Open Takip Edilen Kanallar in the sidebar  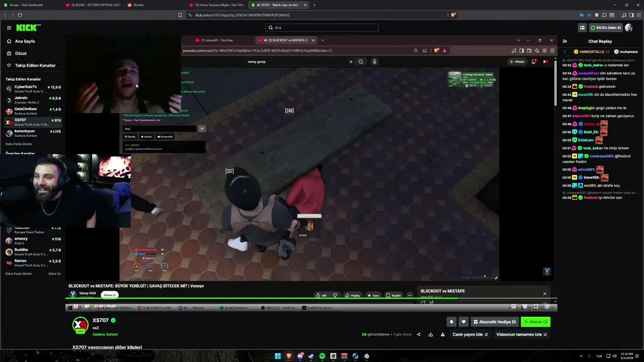pyautogui.click(x=32, y=65)
